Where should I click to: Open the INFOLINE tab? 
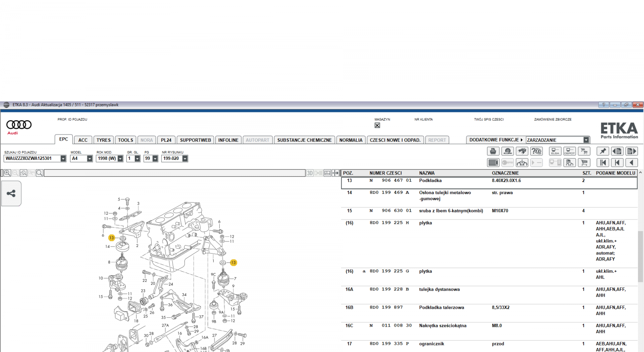pyautogui.click(x=228, y=140)
